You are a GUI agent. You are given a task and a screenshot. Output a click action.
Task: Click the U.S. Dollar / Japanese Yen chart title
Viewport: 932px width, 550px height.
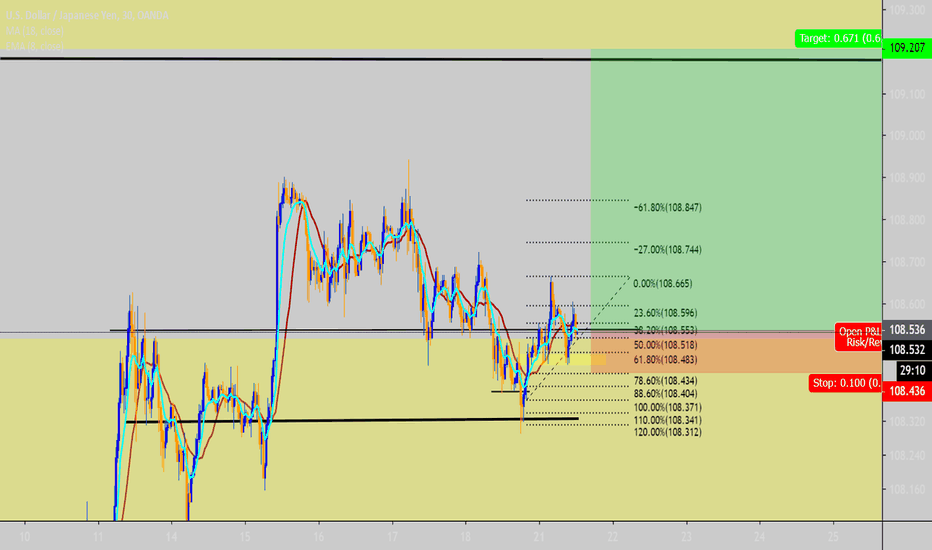click(x=87, y=15)
